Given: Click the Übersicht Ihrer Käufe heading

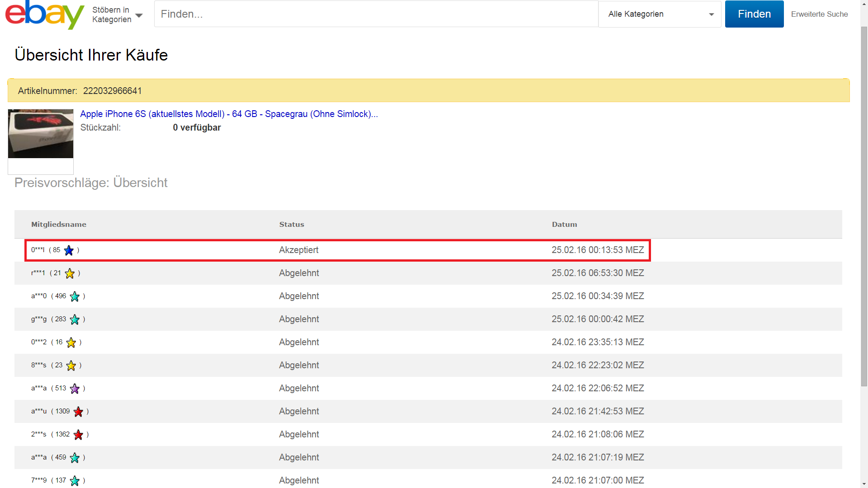Looking at the screenshot, I should (91, 55).
